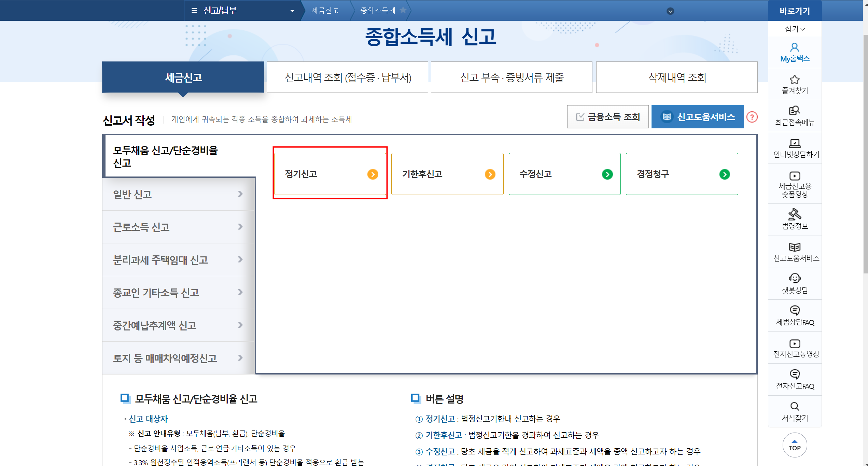Expand the 신고/납부 dropdown arrow
This screenshot has width=868, height=466.
(292, 11)
